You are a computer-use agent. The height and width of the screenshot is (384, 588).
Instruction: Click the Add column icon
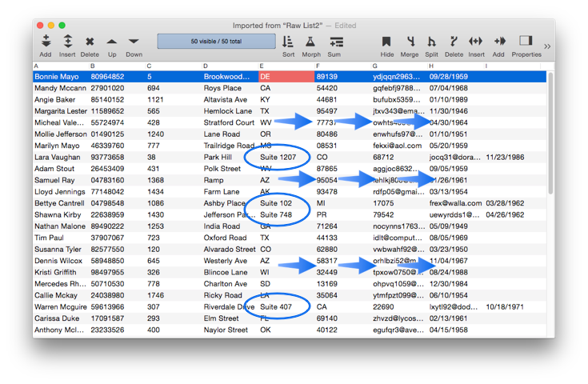click(x=499, y=41)
